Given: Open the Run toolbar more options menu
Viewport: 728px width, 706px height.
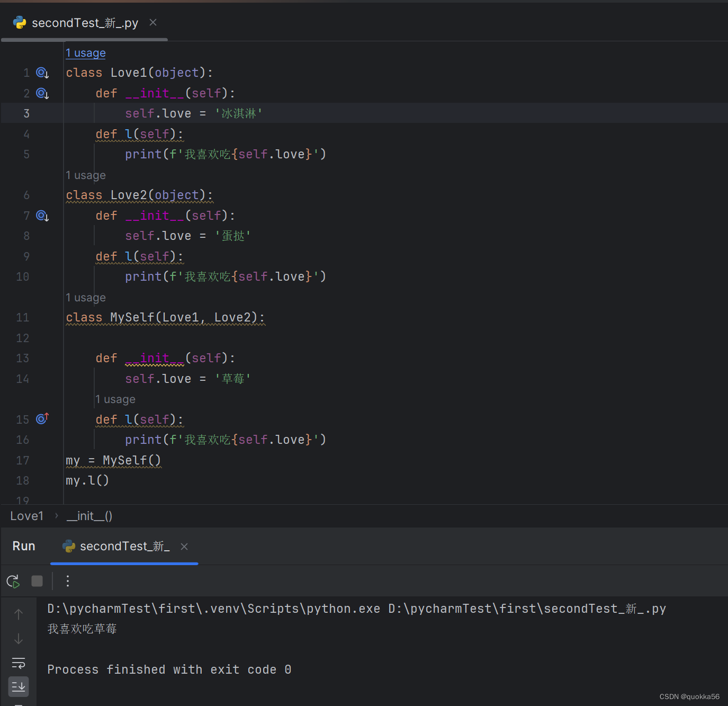Looking at the screenshot, I should click(68, 581).
